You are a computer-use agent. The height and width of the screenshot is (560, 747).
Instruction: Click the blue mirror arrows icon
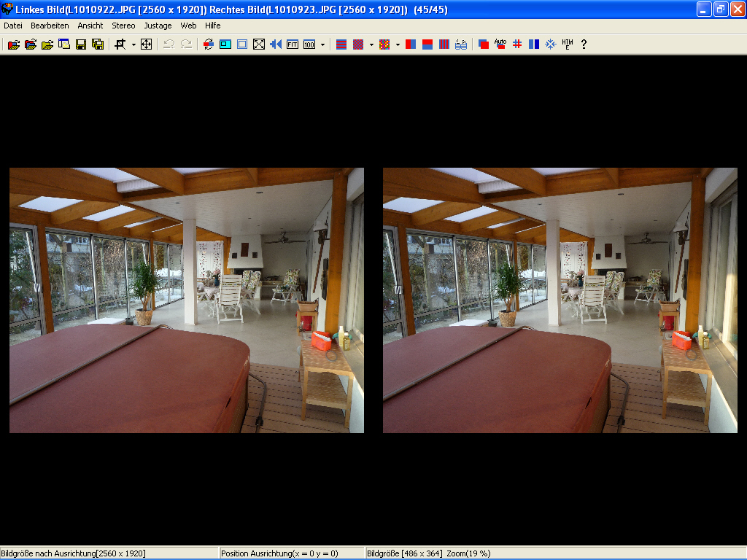click(x=275, y=44)
